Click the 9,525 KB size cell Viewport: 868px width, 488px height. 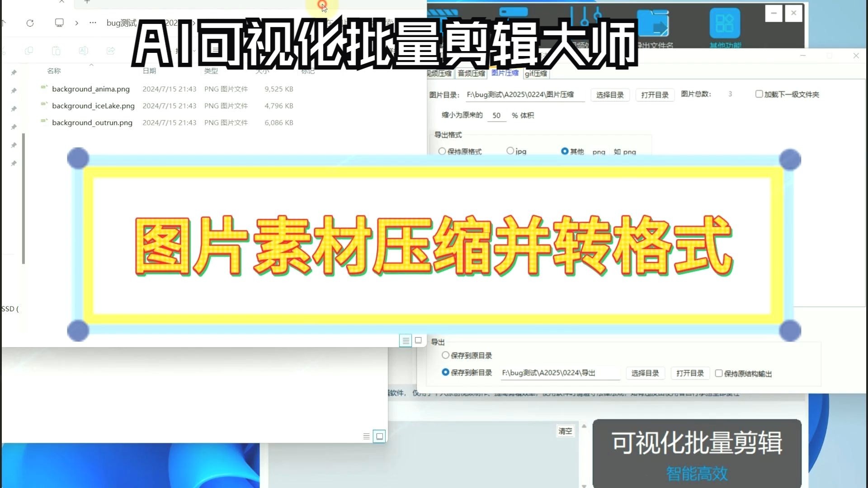(x=279, y=89)
